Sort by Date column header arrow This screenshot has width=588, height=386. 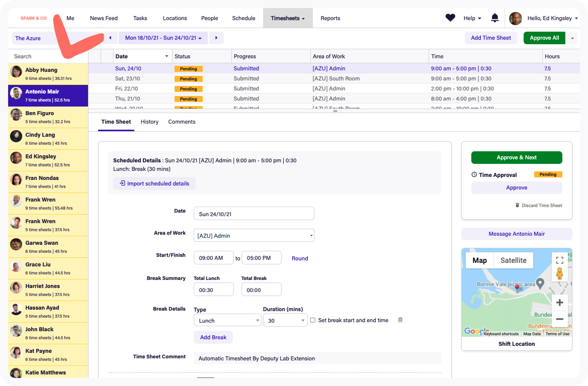166,56
